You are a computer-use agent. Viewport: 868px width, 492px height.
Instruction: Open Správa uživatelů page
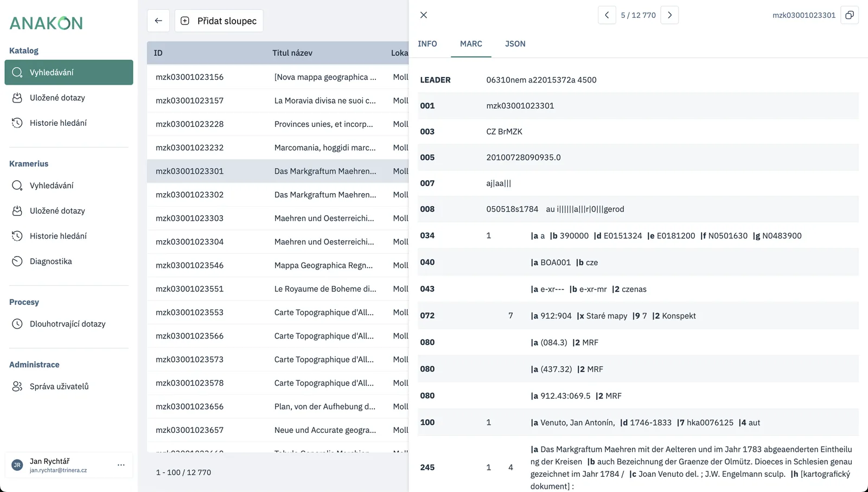pyautogui.click(x=69, y=386)
